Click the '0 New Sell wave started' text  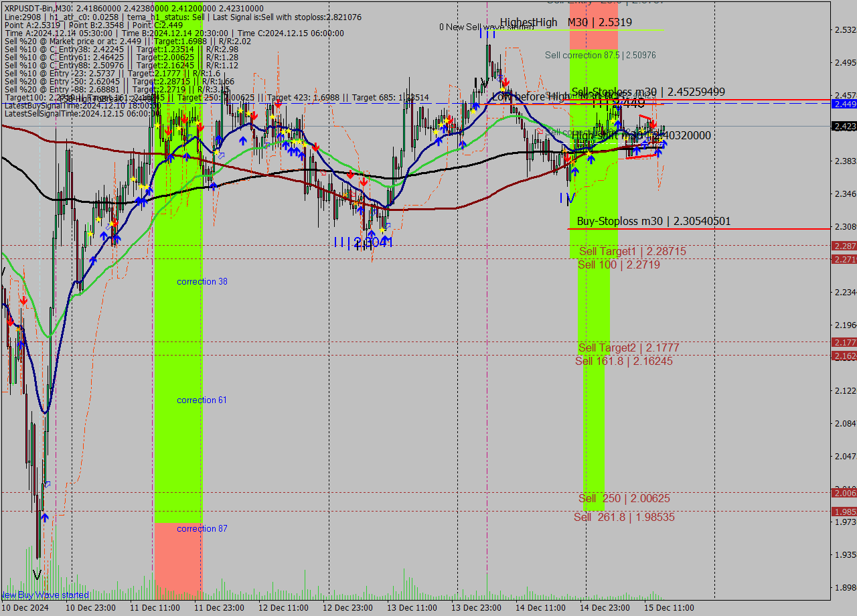(x=486, y=27)
